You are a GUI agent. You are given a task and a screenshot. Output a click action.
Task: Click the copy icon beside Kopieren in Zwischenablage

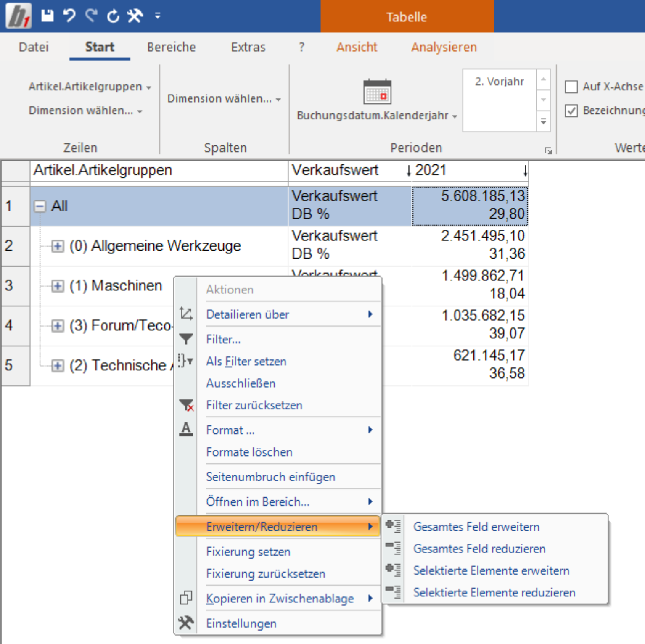tap(186, 598)
